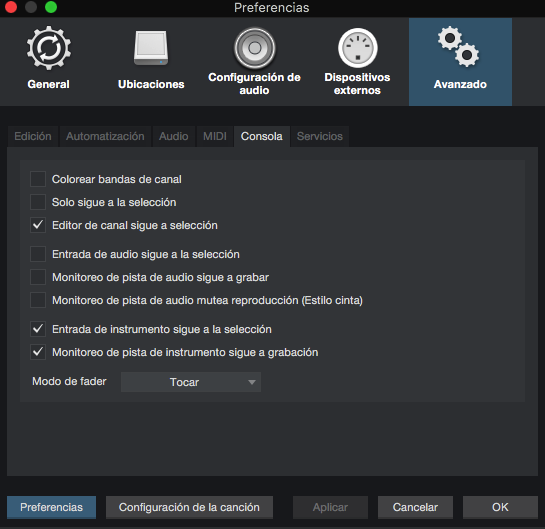Confirm with the OK button

[x=500, y=507]
